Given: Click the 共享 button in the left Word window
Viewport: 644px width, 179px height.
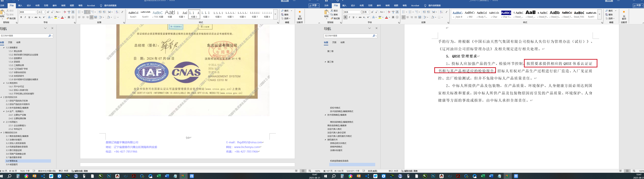Looking at the screenshot, I should pos(314,6).
